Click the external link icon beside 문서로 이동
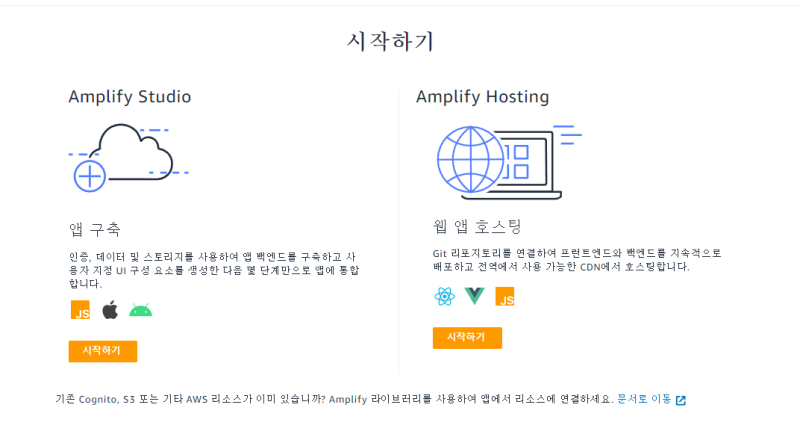The width and height of the screenshot is (800, 446). (x=681, y=400)
